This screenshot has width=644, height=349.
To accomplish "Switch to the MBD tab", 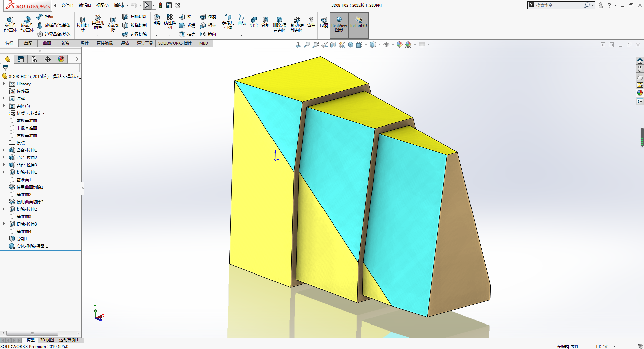I will coord(204,43).
